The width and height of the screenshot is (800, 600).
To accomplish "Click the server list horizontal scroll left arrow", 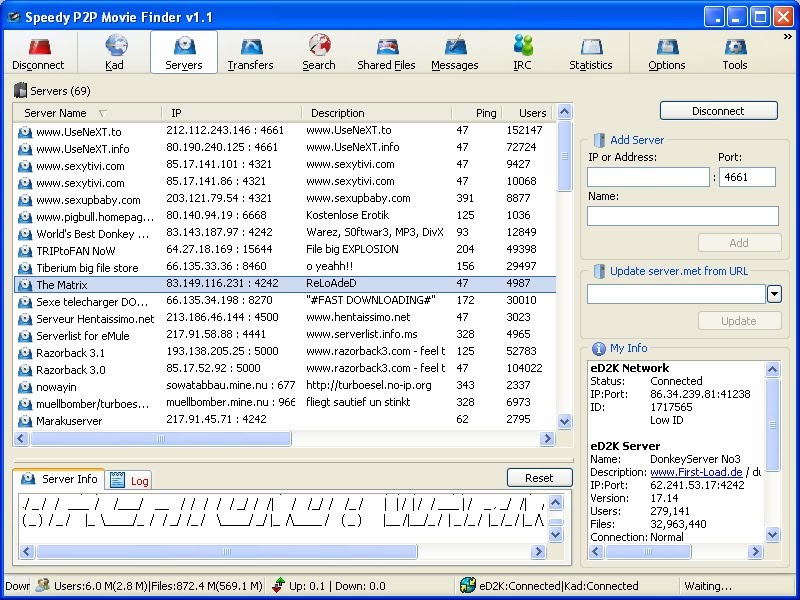I will pos(21,438).
